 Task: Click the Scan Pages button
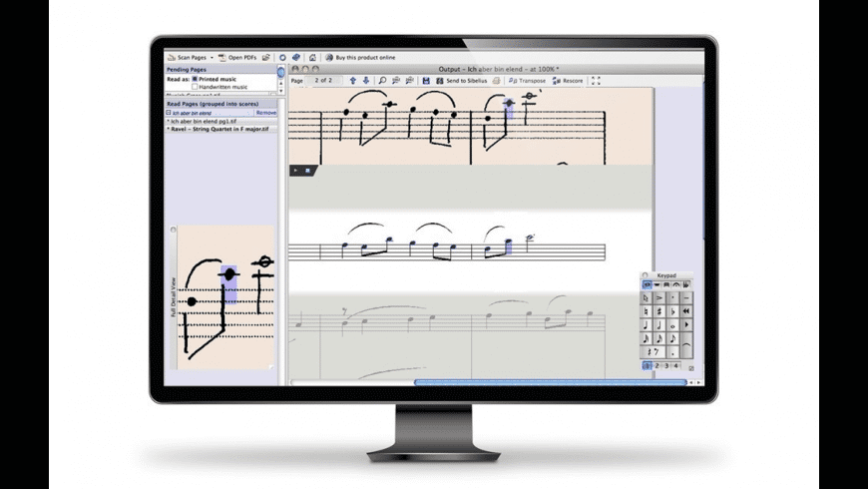(x=188, y=57)
